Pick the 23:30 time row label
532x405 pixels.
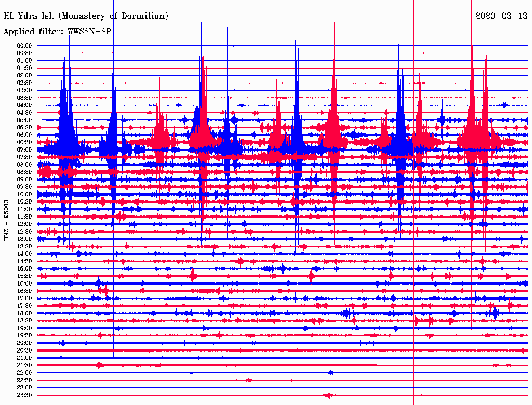tap(24, 395)
